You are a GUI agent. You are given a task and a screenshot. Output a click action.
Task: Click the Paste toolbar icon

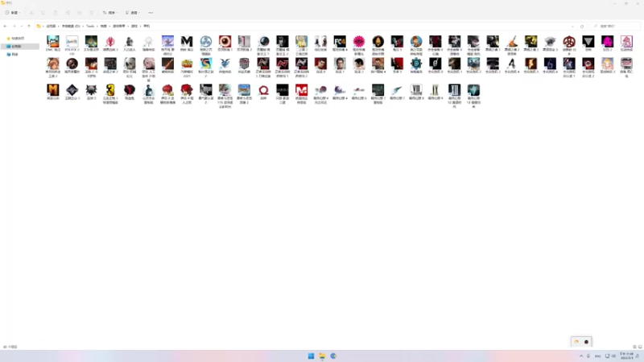coord(56,13)
